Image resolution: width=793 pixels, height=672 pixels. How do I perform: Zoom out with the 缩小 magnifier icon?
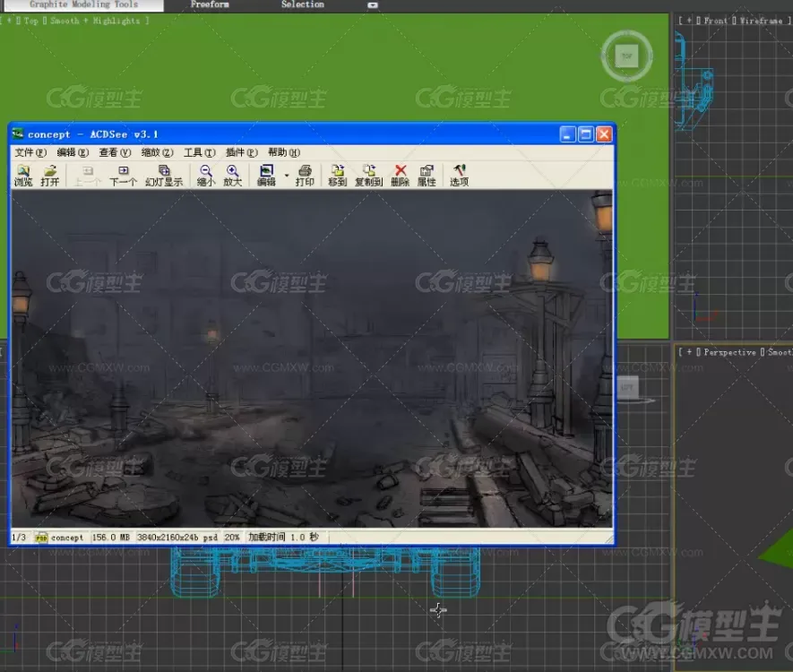[x=206, y=176]
